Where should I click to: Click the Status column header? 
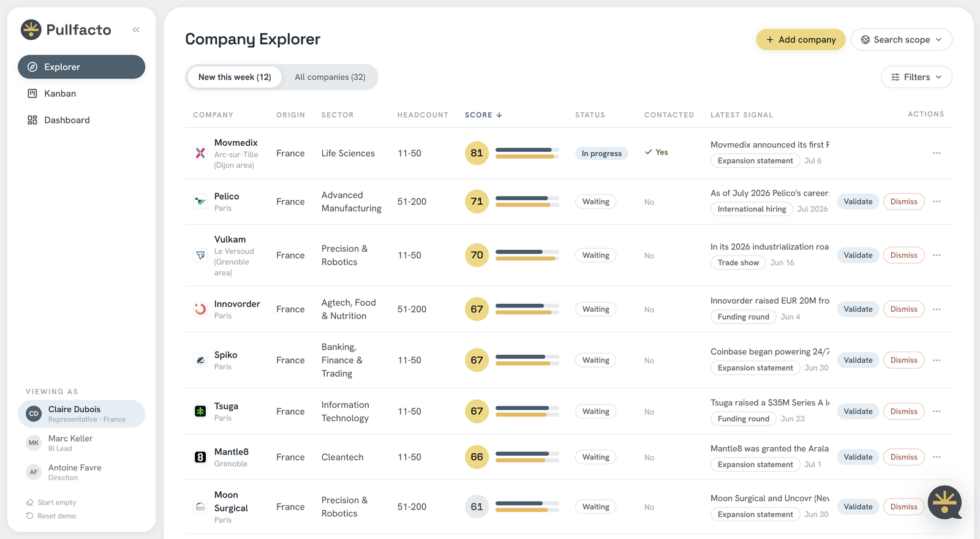click(590, 115)
